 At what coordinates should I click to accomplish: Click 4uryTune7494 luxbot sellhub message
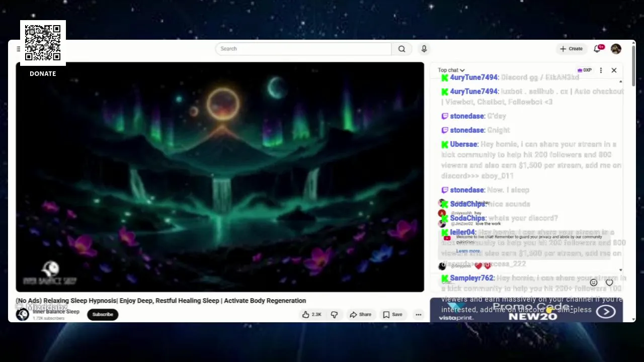[x=532, y=97]
